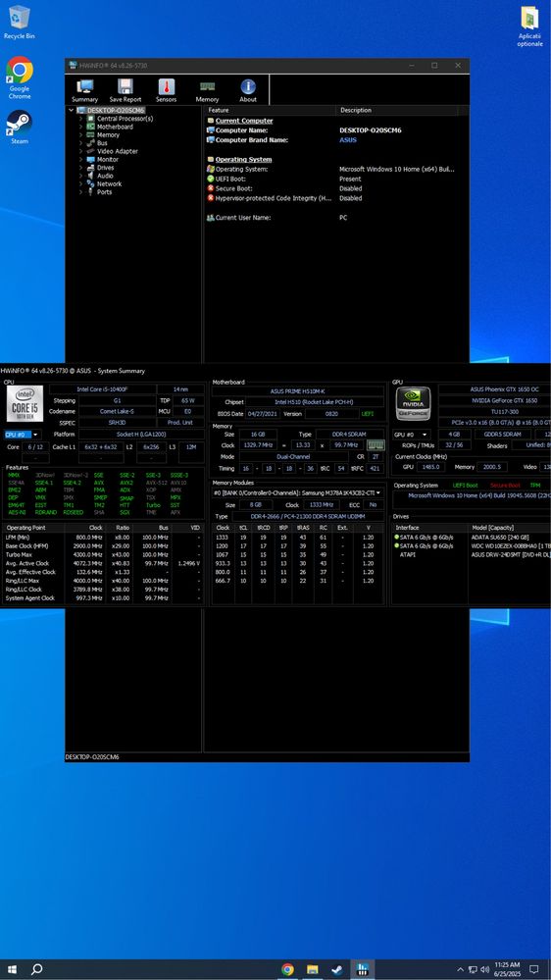Open the Windows Start menu
This screenshot has width=551, height=980.
click(x=12, y=969)
